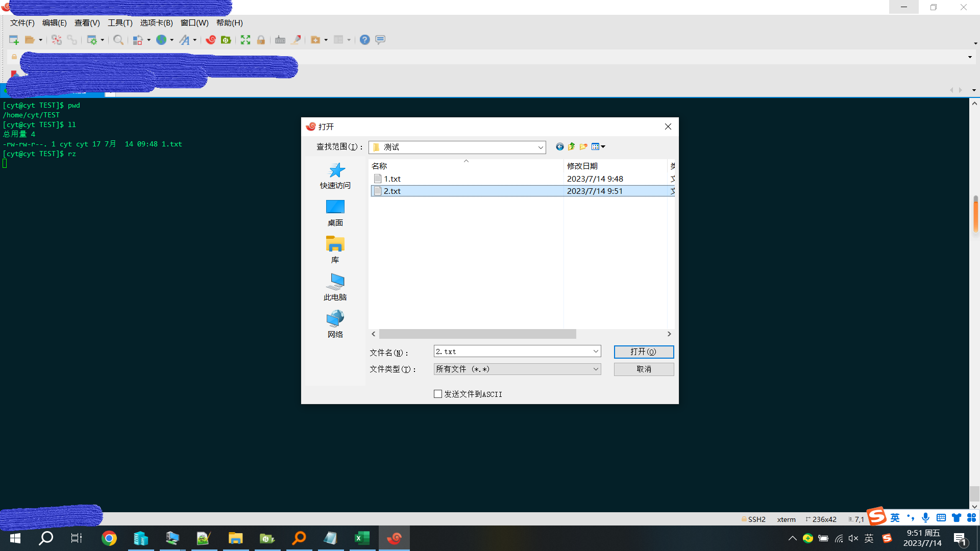Click the keyboard key-mapping icon
The image size is (980, 551).
click(280, 40)
